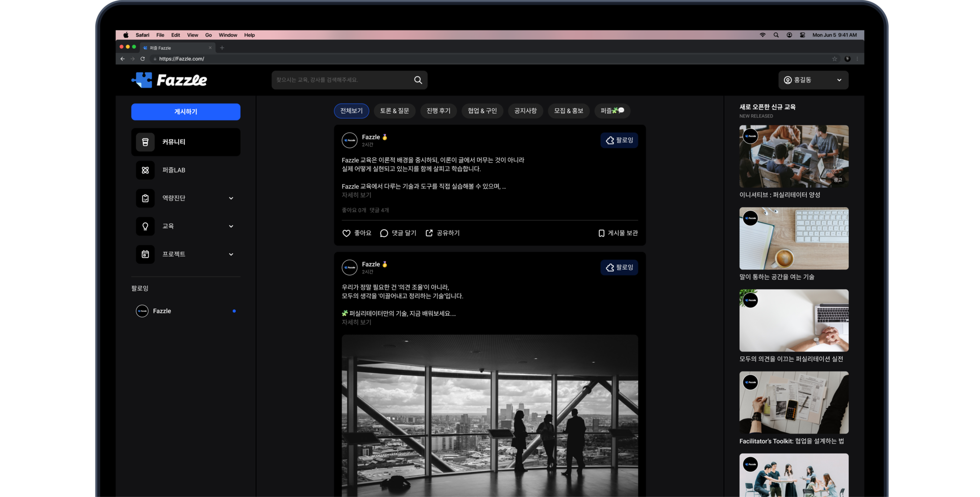Click the Wi-Fi icon in the menu bar
The height and width of the screenshot is (497, 980).
pyautogui.click(x=763, y=35)
